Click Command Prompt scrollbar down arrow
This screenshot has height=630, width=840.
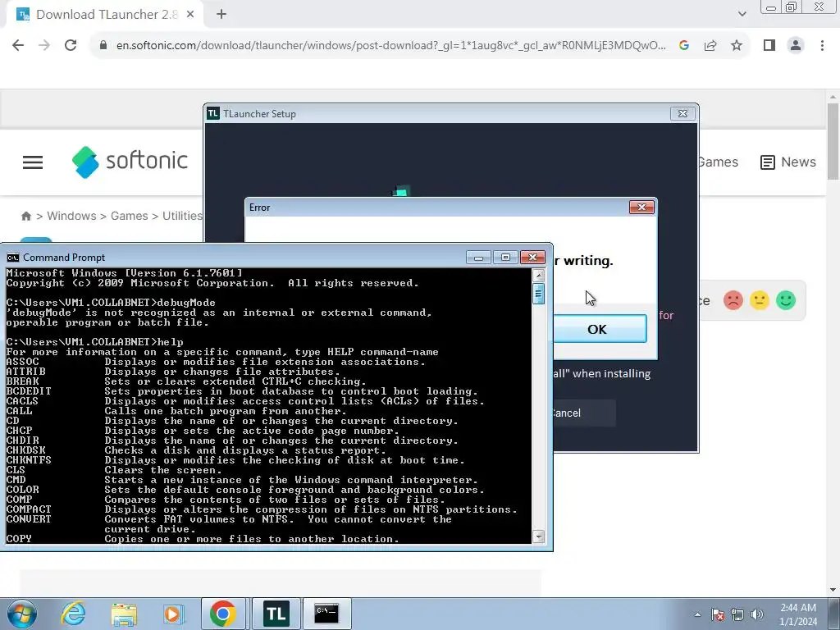538,536
